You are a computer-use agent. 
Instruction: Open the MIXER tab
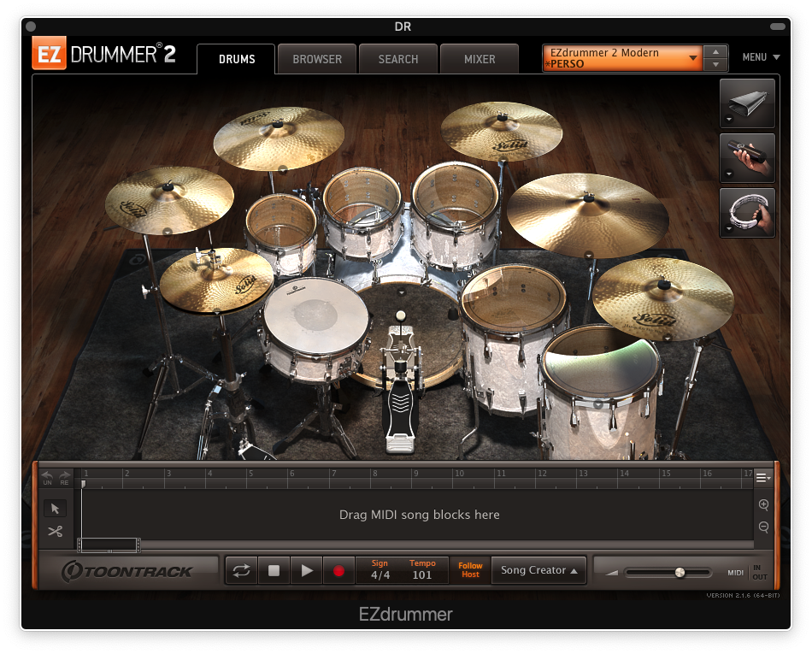[479, 59]
